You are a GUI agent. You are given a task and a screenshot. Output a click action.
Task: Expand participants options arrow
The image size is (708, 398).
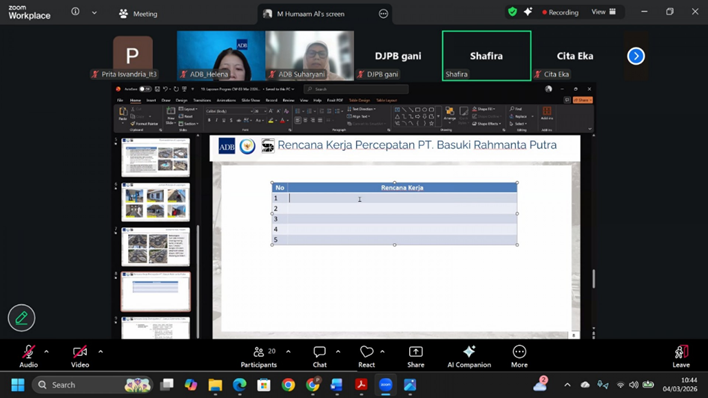(288, 351)
